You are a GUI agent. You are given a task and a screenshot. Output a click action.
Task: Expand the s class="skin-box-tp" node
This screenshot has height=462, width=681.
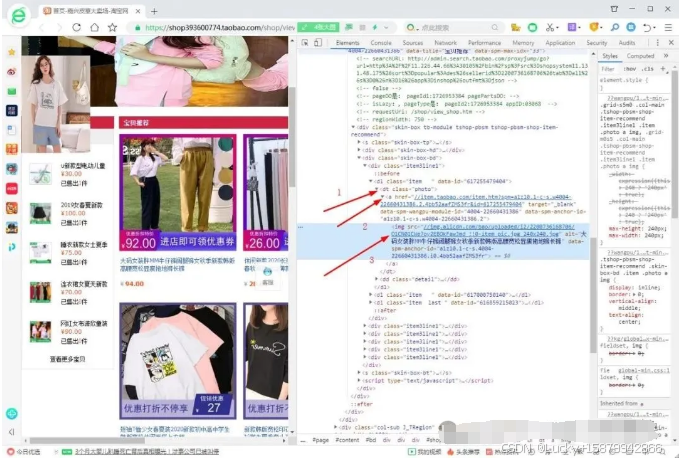point(359,142)
